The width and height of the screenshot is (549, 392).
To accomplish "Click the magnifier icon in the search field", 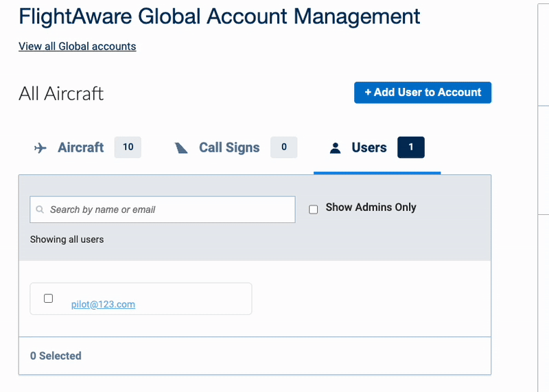I will (x=40, y=209).
